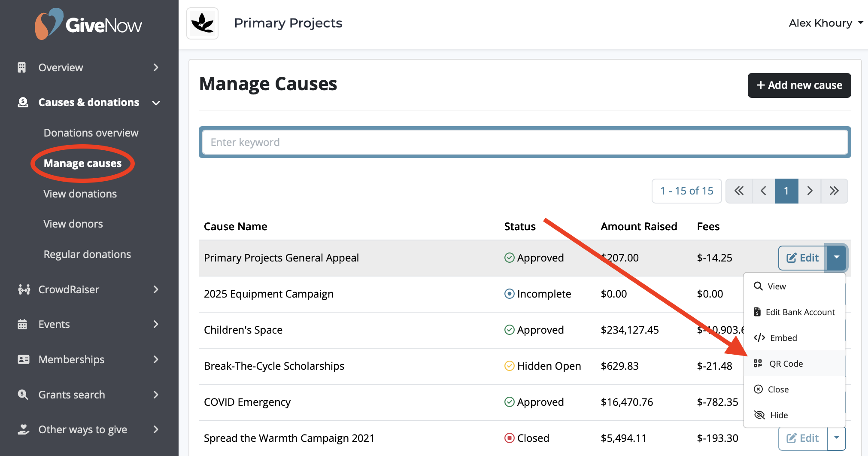Open the Alex Khoury account dropdown
868x456 pixels.
(826, 23)
